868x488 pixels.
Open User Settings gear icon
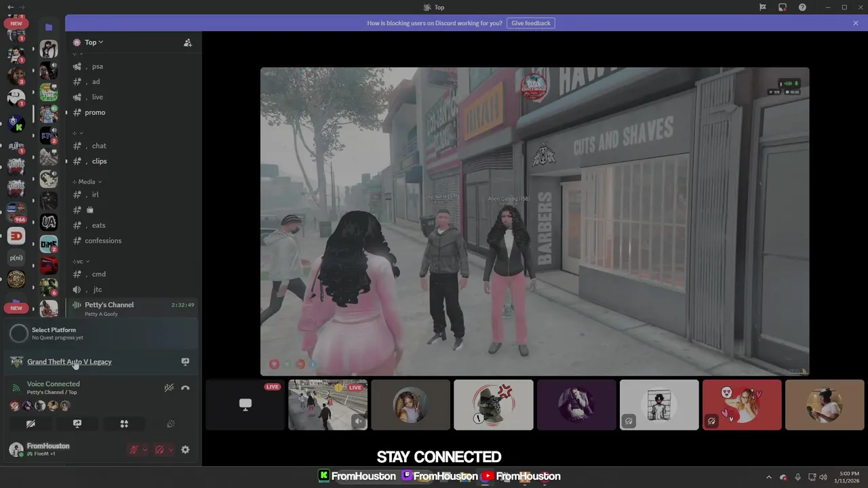(x=185, y=449)
